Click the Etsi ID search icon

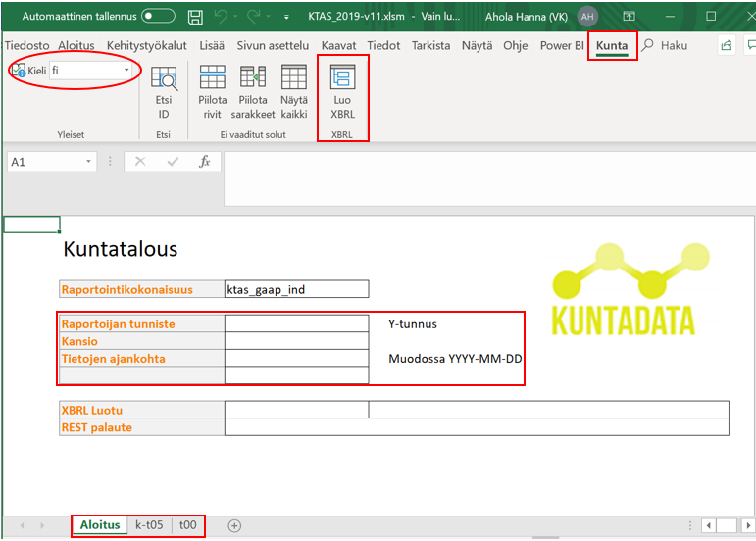click(x=164, y=78)
